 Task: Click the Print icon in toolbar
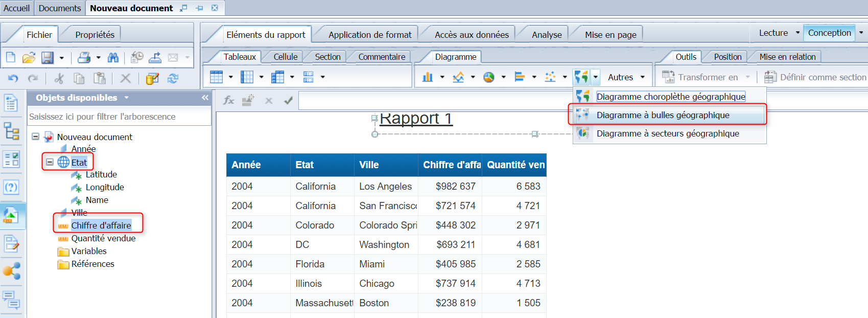[x=84, y=57]
